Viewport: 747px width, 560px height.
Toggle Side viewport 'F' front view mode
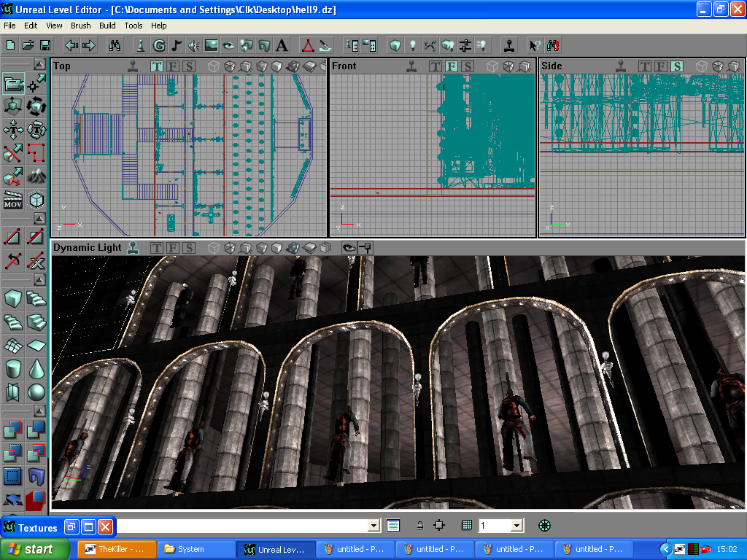661,66
